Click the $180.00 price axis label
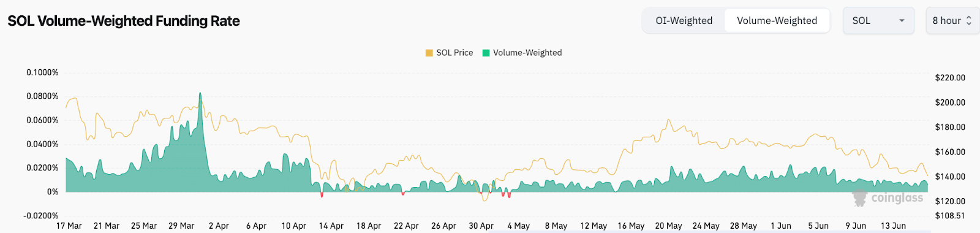The image size is (980, 233). coord(950,127)
